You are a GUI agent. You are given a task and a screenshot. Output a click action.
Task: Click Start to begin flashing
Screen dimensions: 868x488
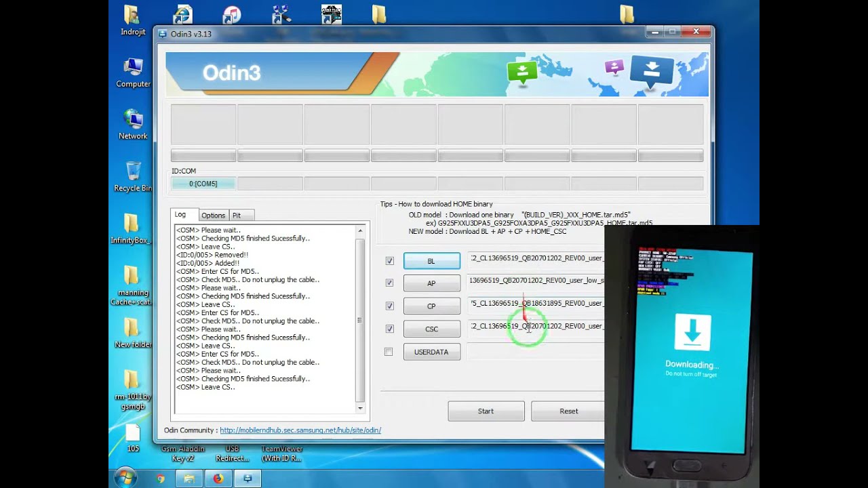[486, 411]
